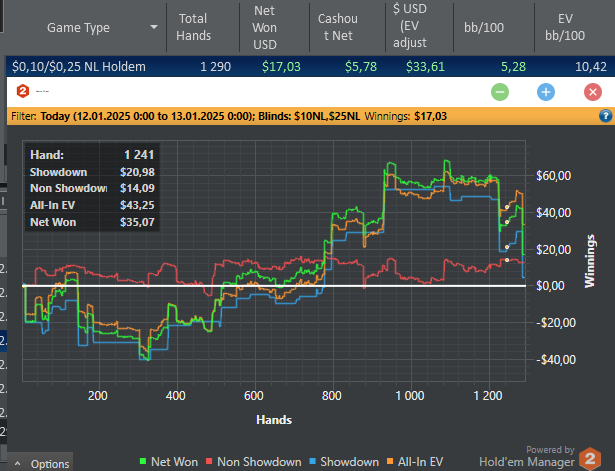615x471 pixels.
Task: Click the Hands axis title
Action: click(x=274, y=420)
